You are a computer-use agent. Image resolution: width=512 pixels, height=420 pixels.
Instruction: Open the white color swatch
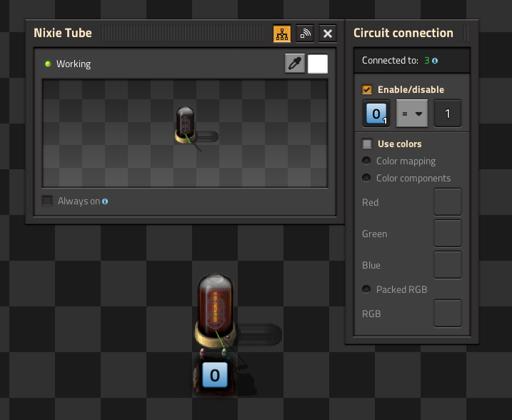coord(318,64)
